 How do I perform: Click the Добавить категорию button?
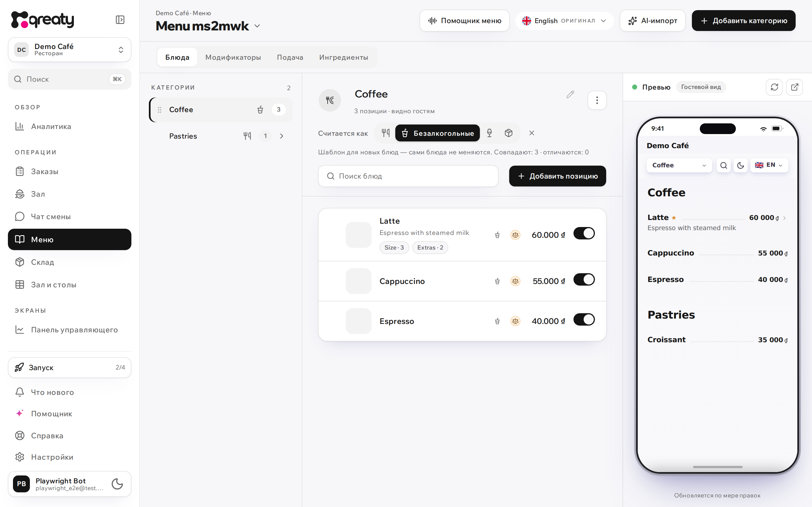(x=743, y=21)
